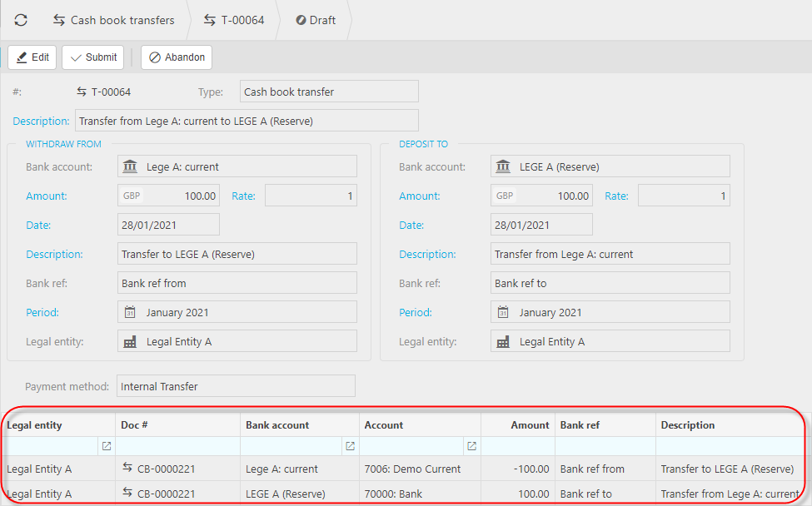Click the Doc # filter input cell
The width and height of the screenshot is (812, 506).
coord(177,446)
